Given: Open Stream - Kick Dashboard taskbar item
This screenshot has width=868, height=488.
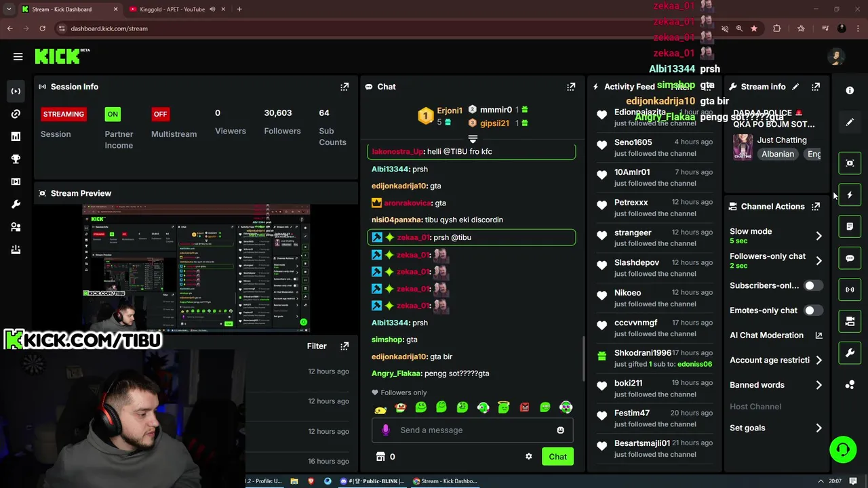Looking at the screenshot, I should (445, 481).
